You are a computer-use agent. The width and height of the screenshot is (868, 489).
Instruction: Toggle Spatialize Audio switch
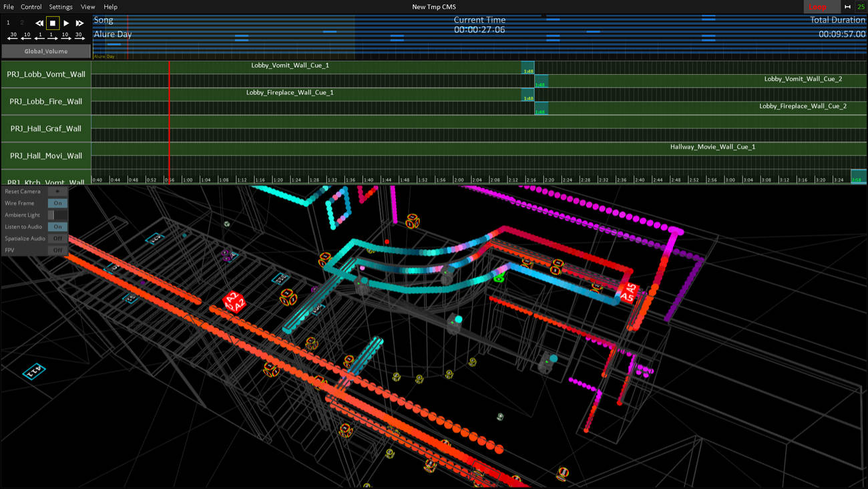57,238
